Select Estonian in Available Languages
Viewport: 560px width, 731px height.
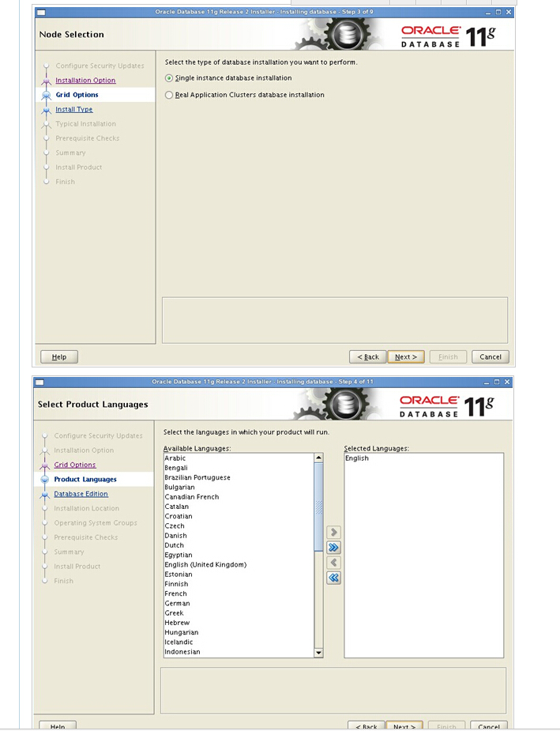coord(239,575)
